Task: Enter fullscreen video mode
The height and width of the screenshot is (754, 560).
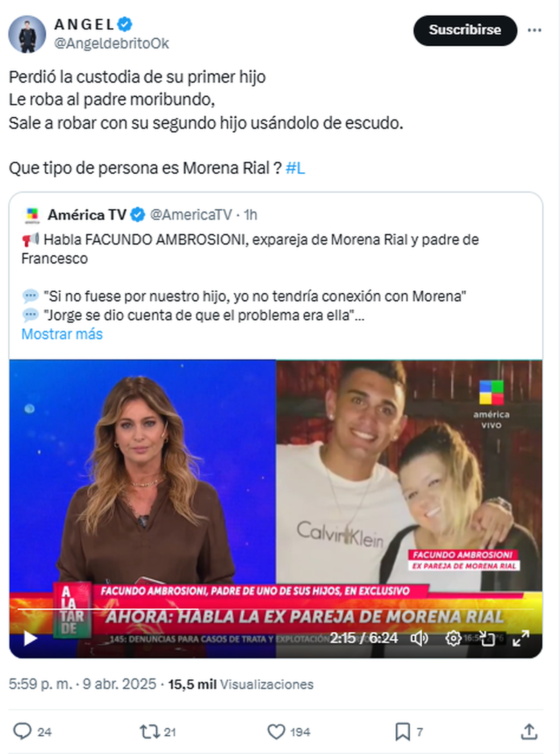Action: pos(520,638)
